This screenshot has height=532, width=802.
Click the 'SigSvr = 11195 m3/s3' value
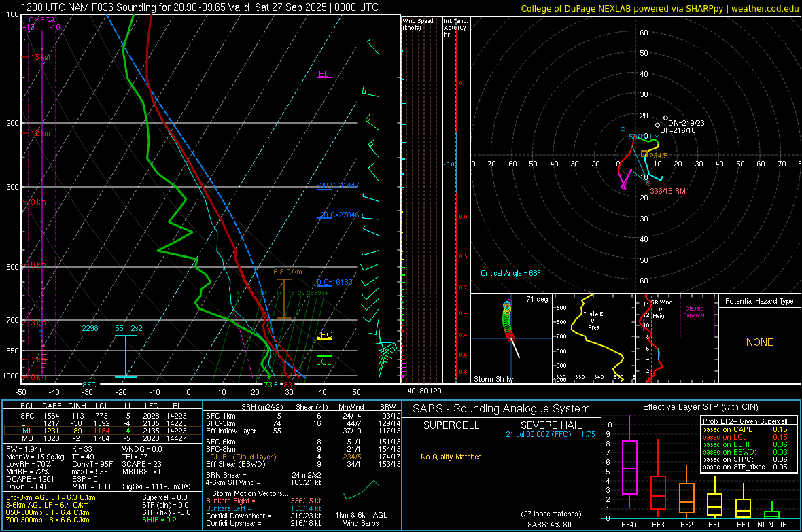pyautogui.click(x=158, y=486)
